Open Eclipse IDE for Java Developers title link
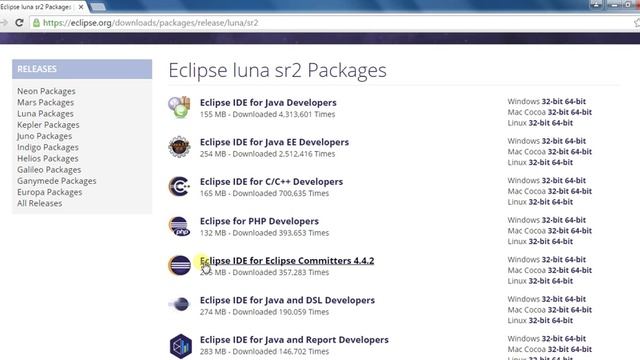640x360 pixels. [x=268, y=102]
